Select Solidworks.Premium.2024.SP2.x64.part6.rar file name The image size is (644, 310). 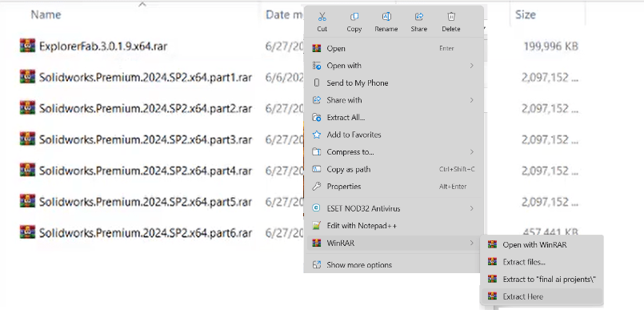[146, 233]
